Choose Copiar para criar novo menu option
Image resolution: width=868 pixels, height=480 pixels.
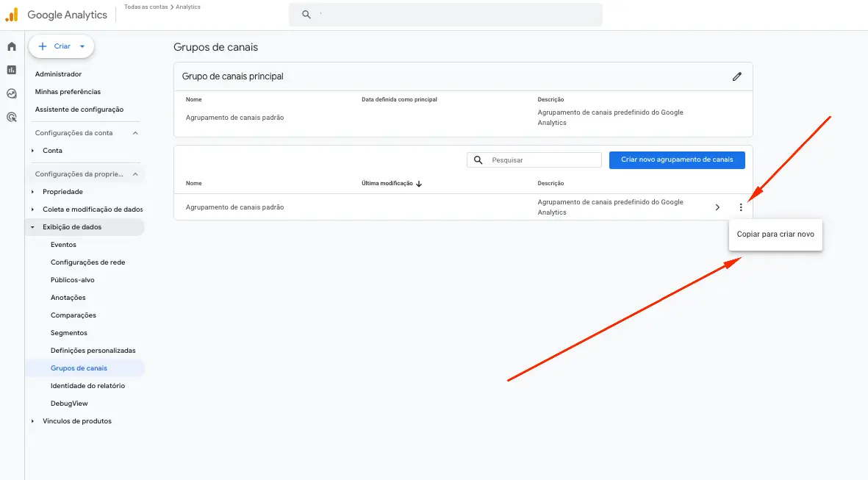775,234
